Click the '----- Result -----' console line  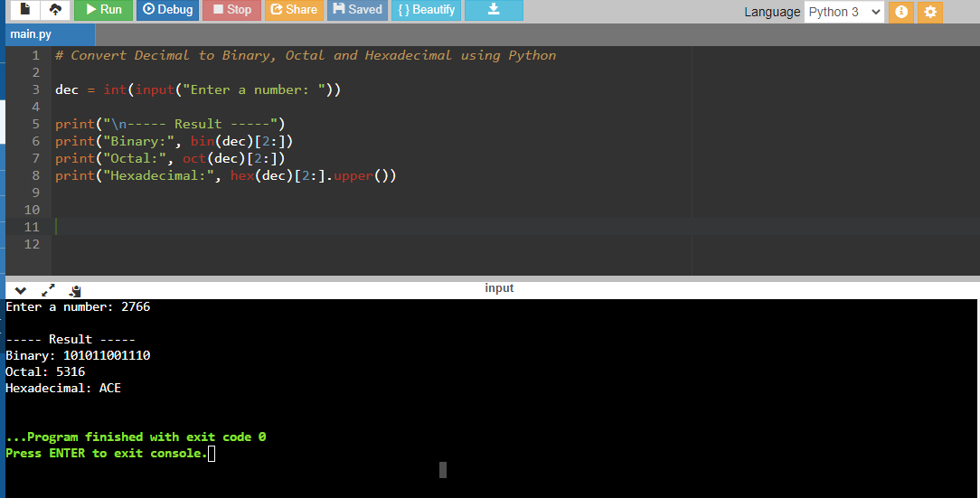coord(71,339)
